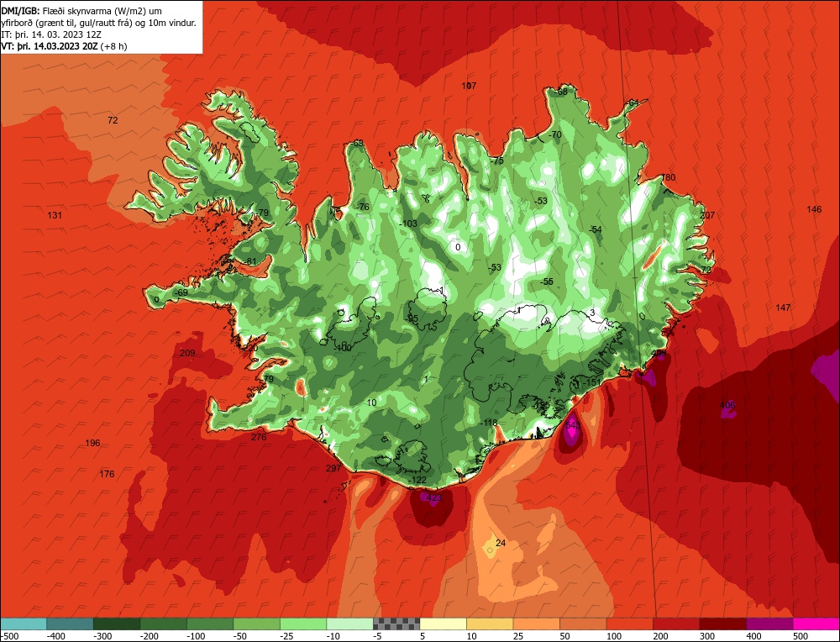The height and width of the screenshot is (642, 840).
Task: Click the value 24 in the orange plume
Action: 501,543
